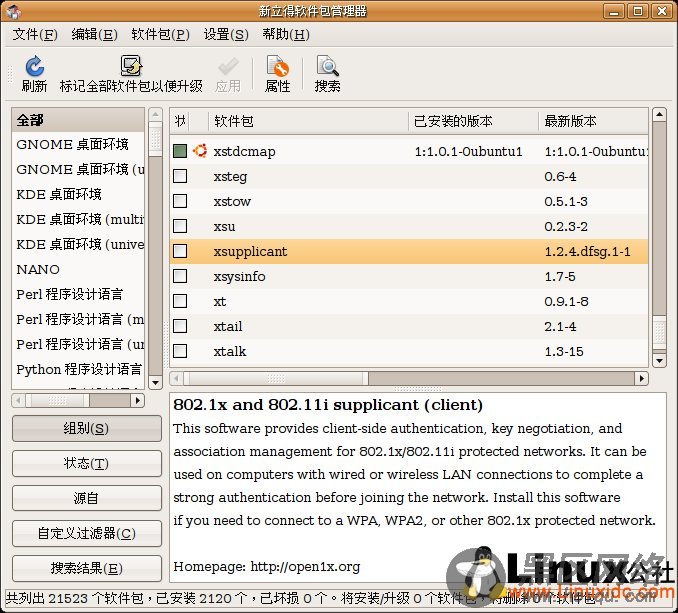Open the Properties (属性) toolbar icon
This screenshot has height=613, width=678.
coord(278,66)
